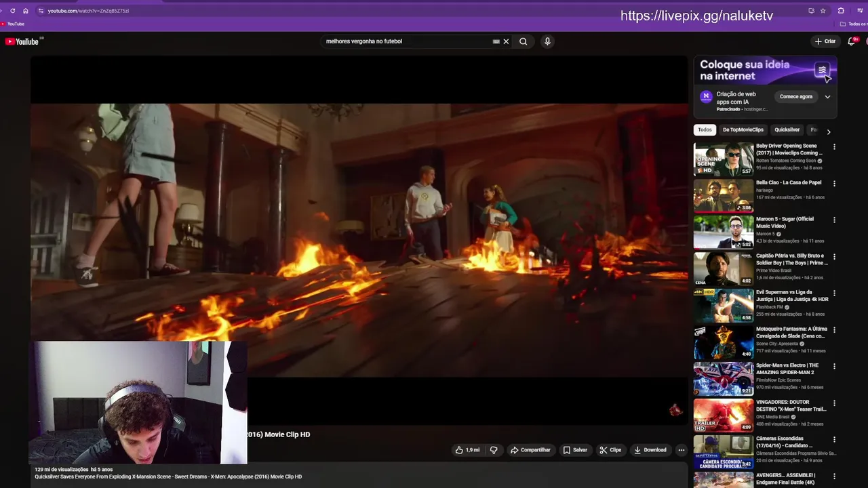
Task: Open the Coloque sua ideia na internet banner
Action: (765, 70)
